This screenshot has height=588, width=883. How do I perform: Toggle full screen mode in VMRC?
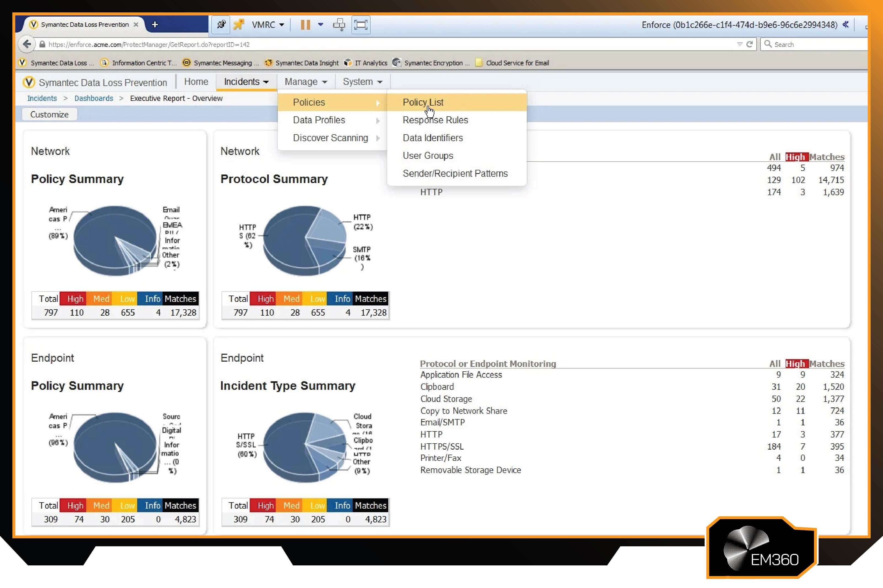click(x=360, y=24)
